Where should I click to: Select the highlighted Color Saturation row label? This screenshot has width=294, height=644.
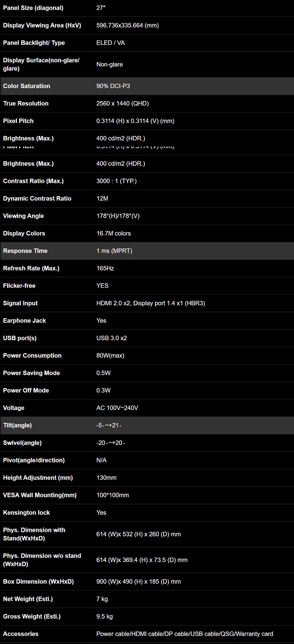[26, 86]
